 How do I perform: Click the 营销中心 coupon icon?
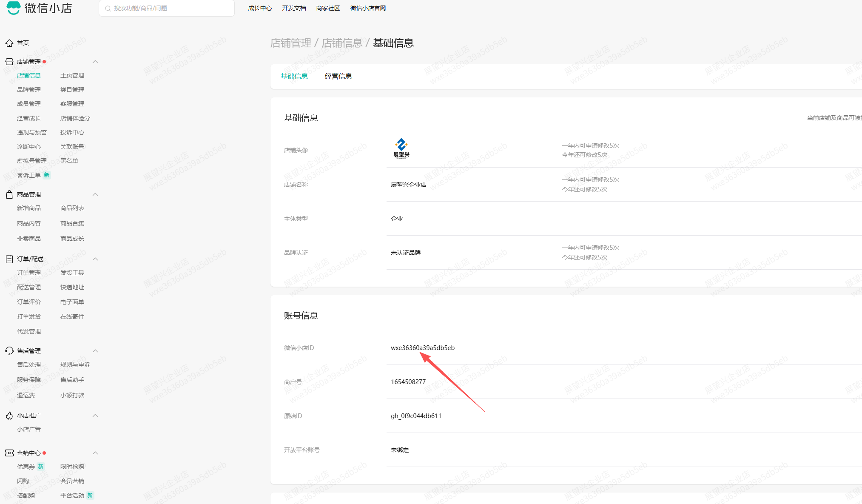9,453
